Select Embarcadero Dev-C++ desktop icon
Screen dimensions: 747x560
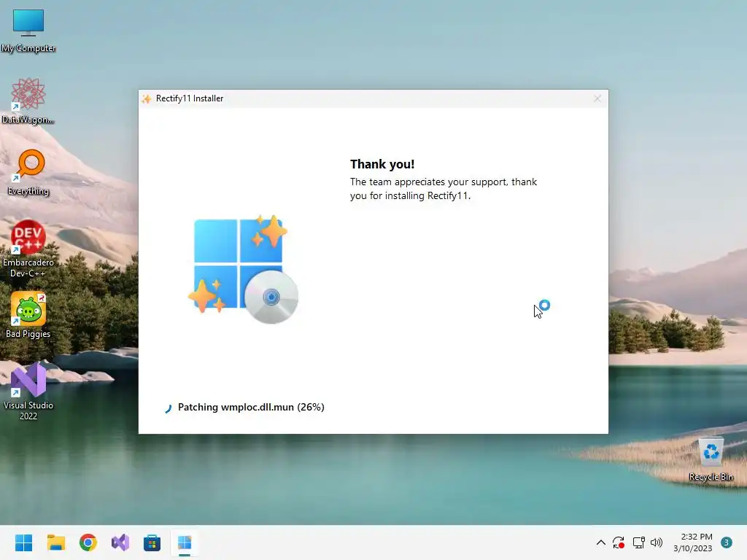point(28,249)
